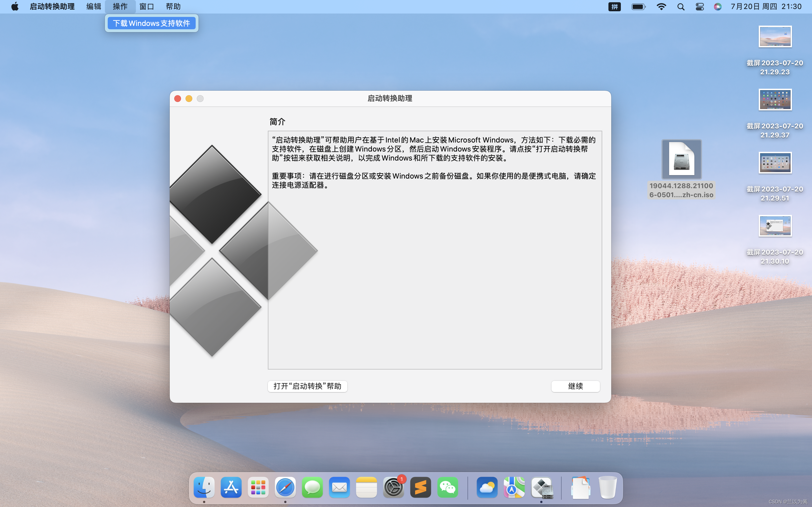Open System Preferences with badge
Screen dimensions: 812x507
[x=394, y=487]
